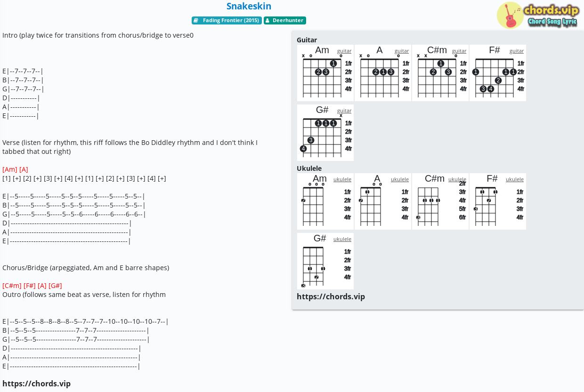The height and width of the screenshot is (392, 584).
Task: Open the guitar F# chord diagram
Action: pos(498,73)
